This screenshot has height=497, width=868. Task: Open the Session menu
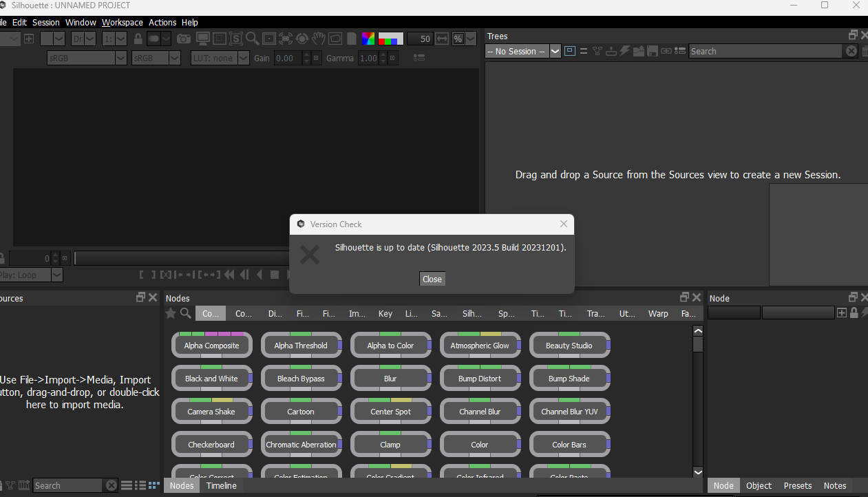tap(46, 22)
